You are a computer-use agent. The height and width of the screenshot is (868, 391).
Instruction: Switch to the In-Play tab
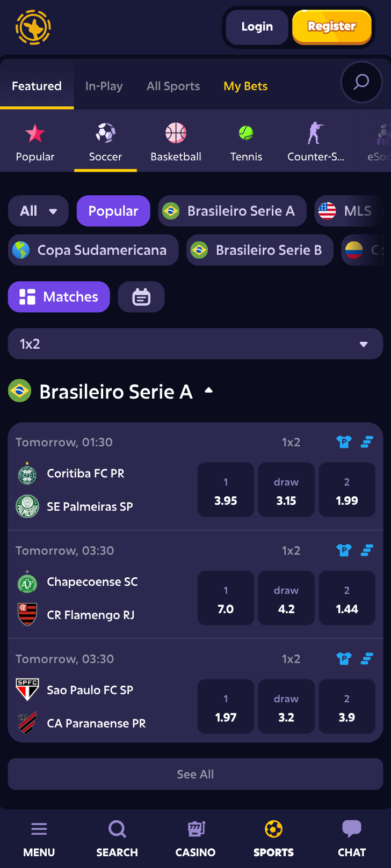point(104,86)
